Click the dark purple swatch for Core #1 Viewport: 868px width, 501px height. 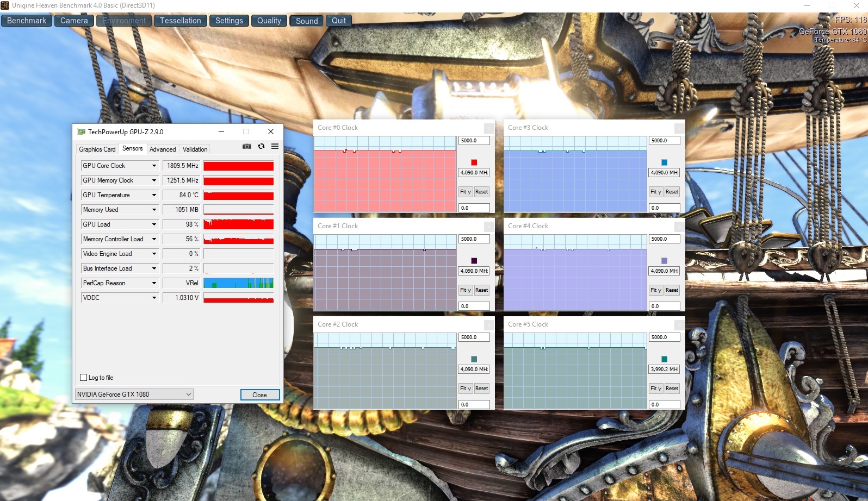pyautogui.click(x=474, y=261)
